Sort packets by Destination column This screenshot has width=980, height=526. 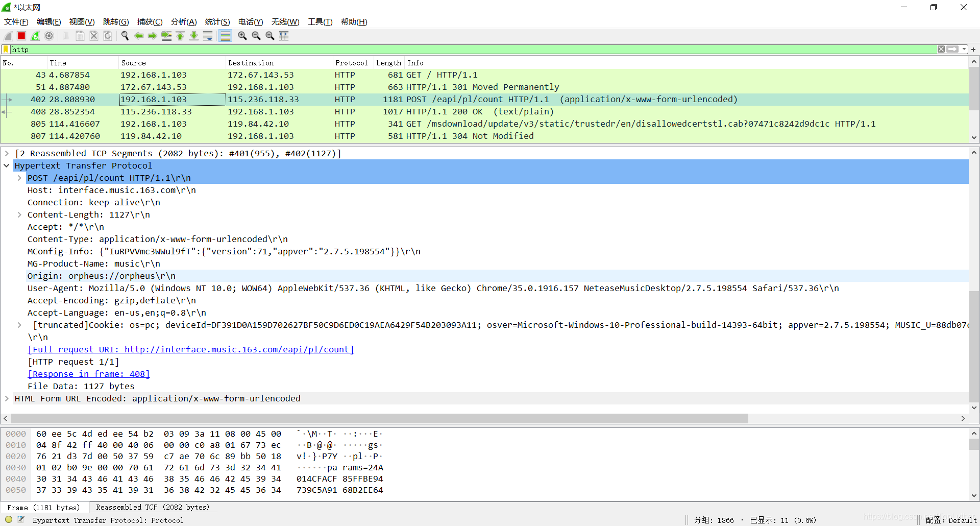[279, 63]
